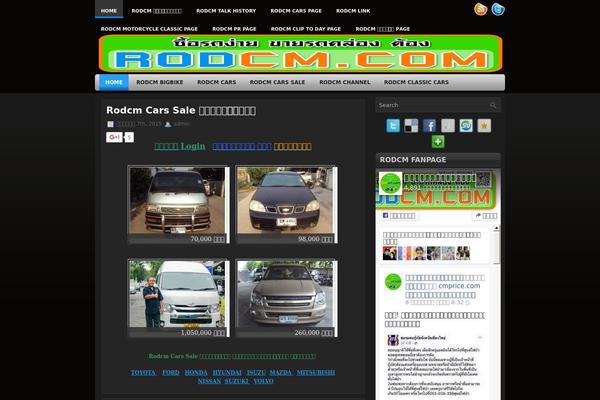Click the green circular avatar beside cmprice.com post
This screenshot has width=600, height=400.
393,282
